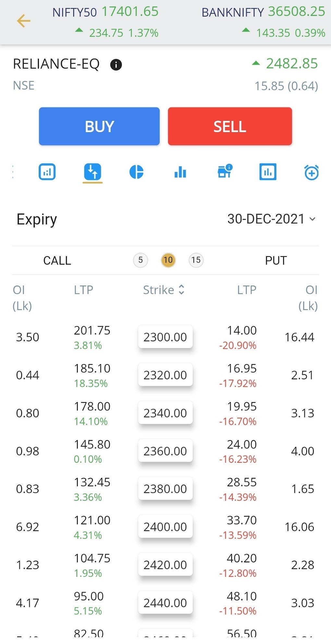
Task: Open the pie chart icon
Action: pyautogui.click(x=136, y=172)
